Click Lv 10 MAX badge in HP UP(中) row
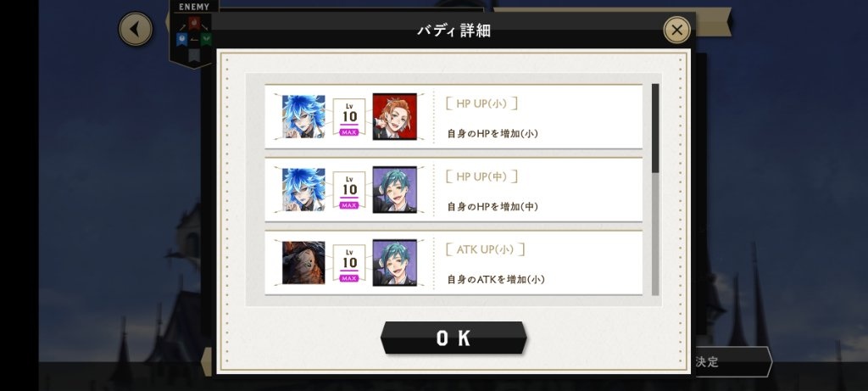This screenshot has width=868, height=391. pyautogui.click(x=348, y=189)
